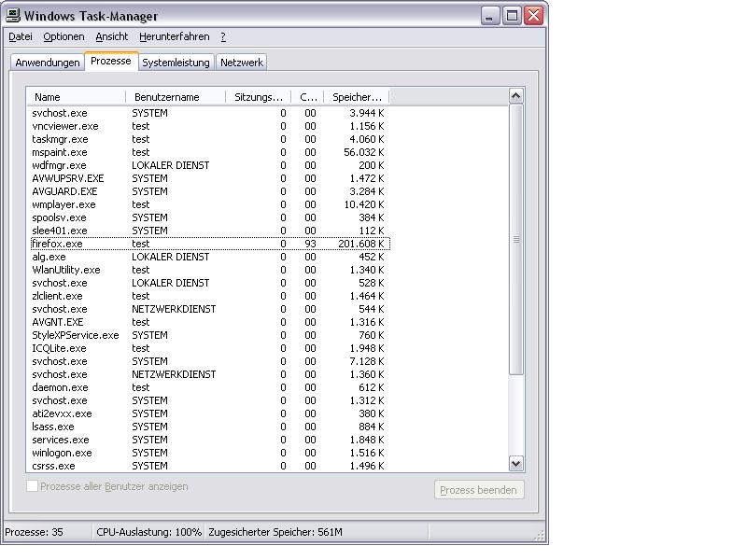Open the Datei menu
Screen dimensions: 747x560
tap(21, 36)
